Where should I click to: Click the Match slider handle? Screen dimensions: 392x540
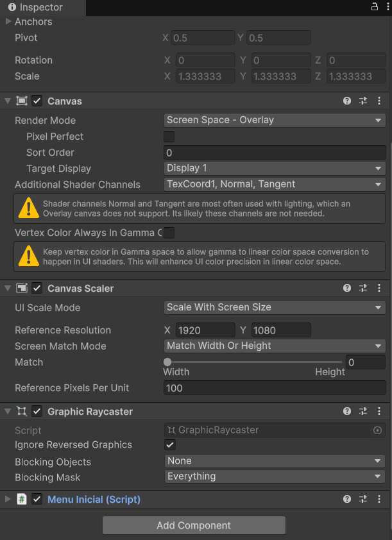[x=167, y=362]
